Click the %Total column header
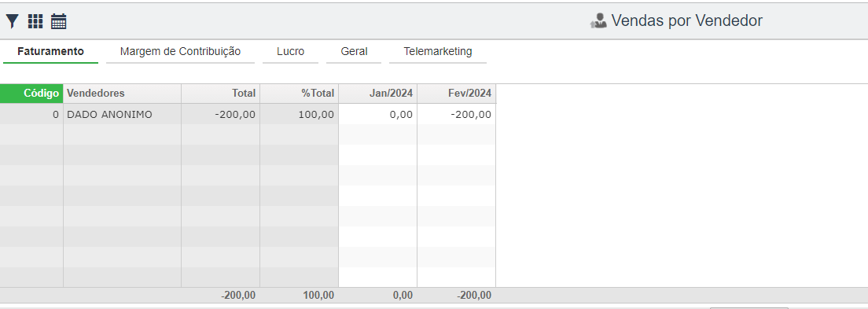Screen dimensions: 868x309 [299, 93]
